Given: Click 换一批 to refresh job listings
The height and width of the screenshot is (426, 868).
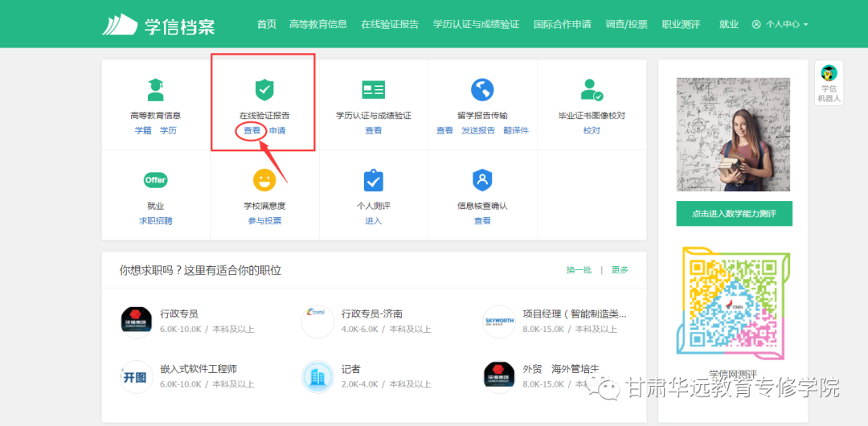Looking at the screenshot, I should [579, 270].
